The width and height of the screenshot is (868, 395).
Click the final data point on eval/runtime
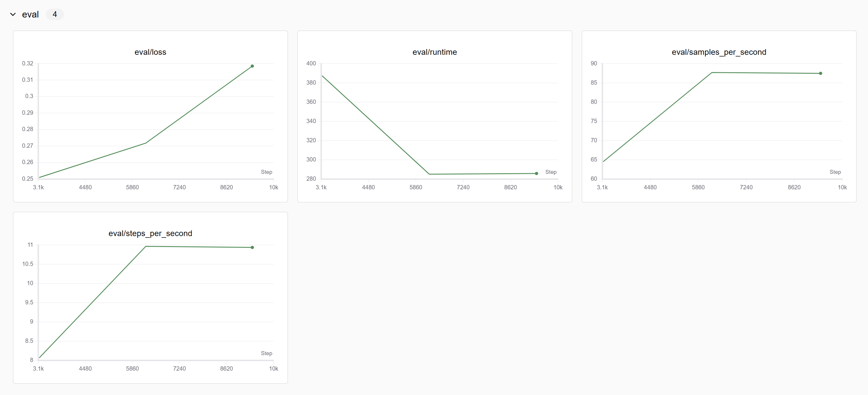pos(536,174)
